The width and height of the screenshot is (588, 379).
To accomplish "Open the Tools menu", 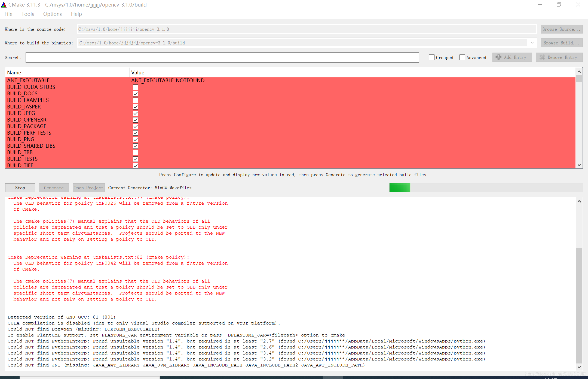I will point(28,14).
